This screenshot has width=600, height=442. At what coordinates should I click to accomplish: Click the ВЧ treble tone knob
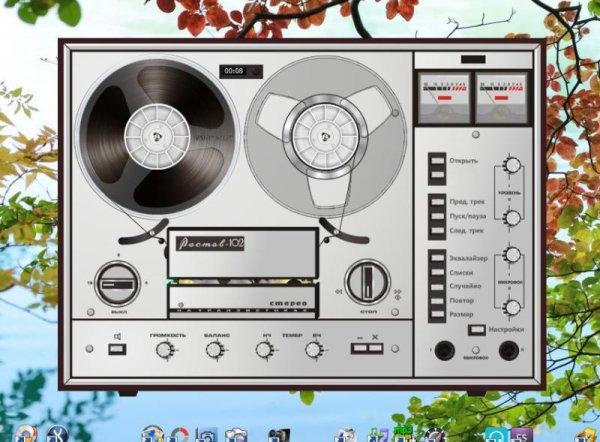[x=313, y=350]
